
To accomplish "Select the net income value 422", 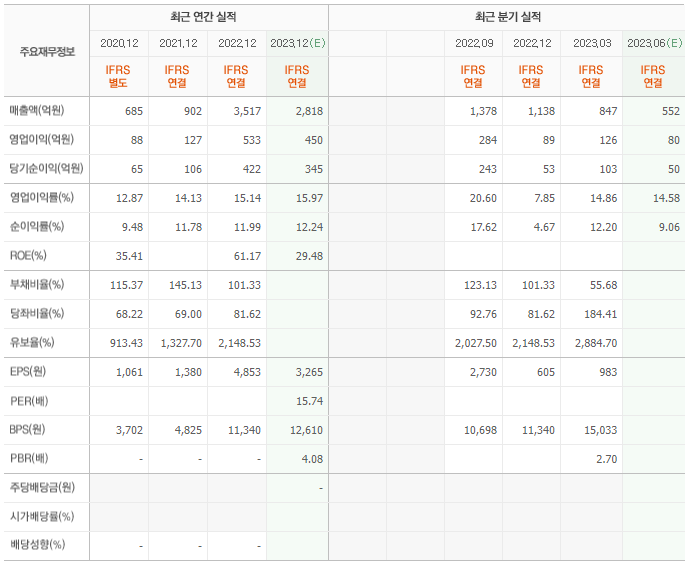I will (x=252, y=169).
